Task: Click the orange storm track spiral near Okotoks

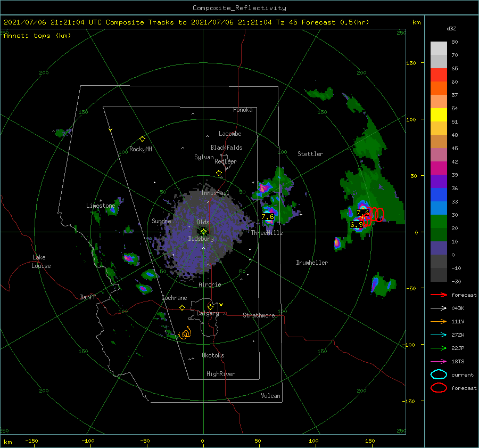Action: point(185,333)
